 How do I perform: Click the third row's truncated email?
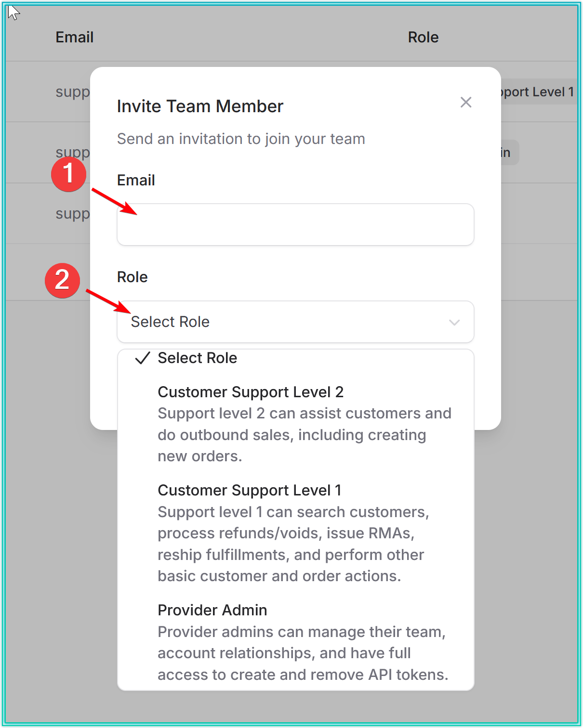73,213
